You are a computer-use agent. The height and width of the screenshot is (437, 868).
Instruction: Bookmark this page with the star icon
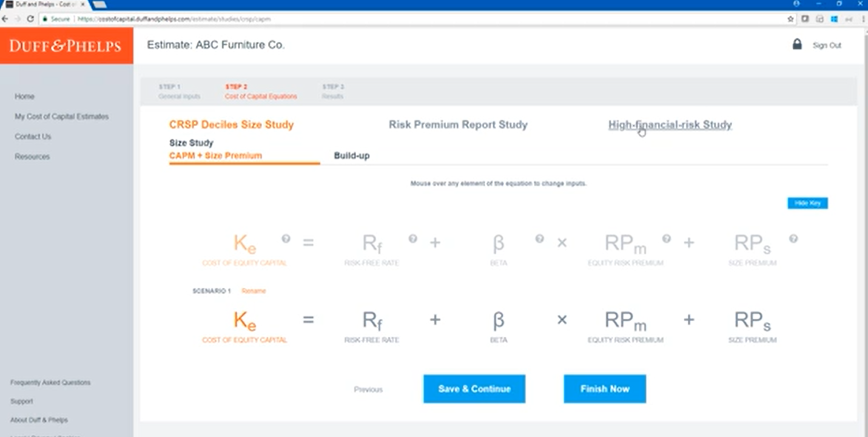pyautogui.click(x=790, y=19)
